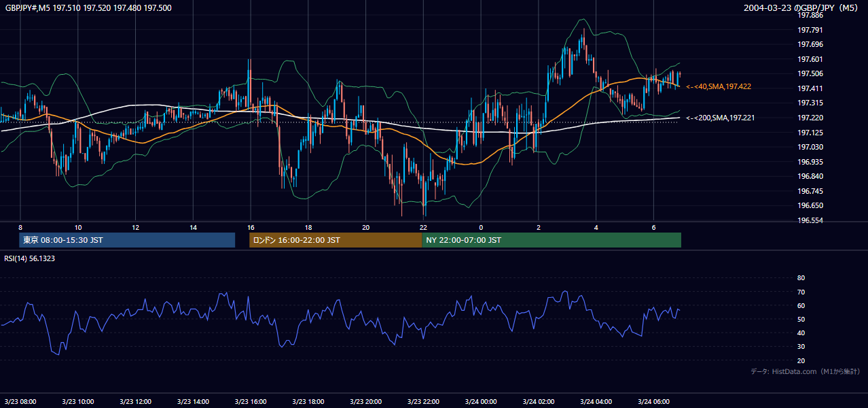Viewport: 868px width, 408px height.
Task: Click the RSI scale level 30
Action: pos(801,347)
